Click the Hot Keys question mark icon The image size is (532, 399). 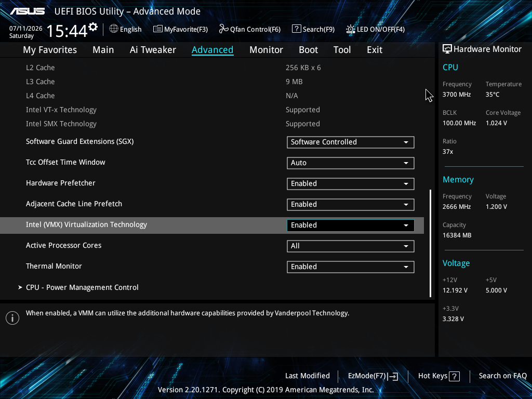(454, 376)
